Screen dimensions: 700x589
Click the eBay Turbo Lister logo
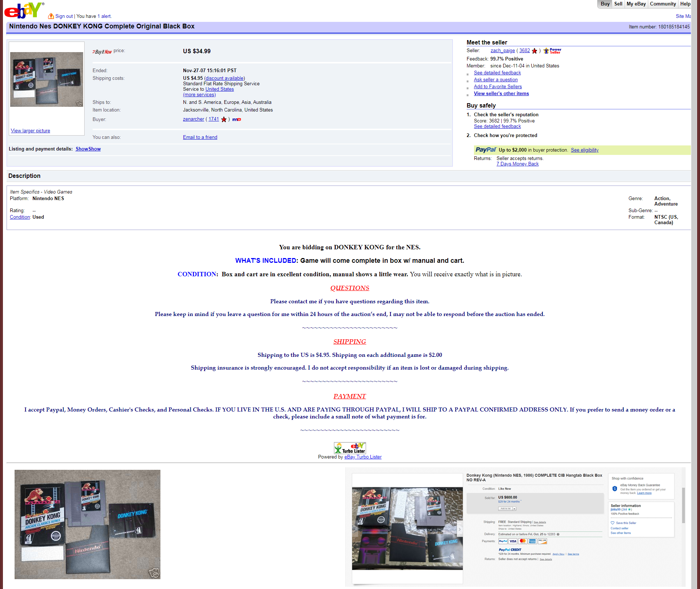(x=350, y=448)
